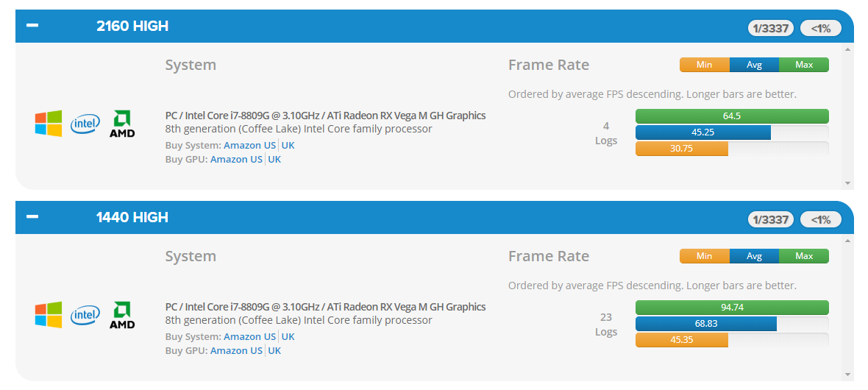Click the Intel logo in 2160 HIGH row
Screen dimensions: 868x390
[85, 124]
